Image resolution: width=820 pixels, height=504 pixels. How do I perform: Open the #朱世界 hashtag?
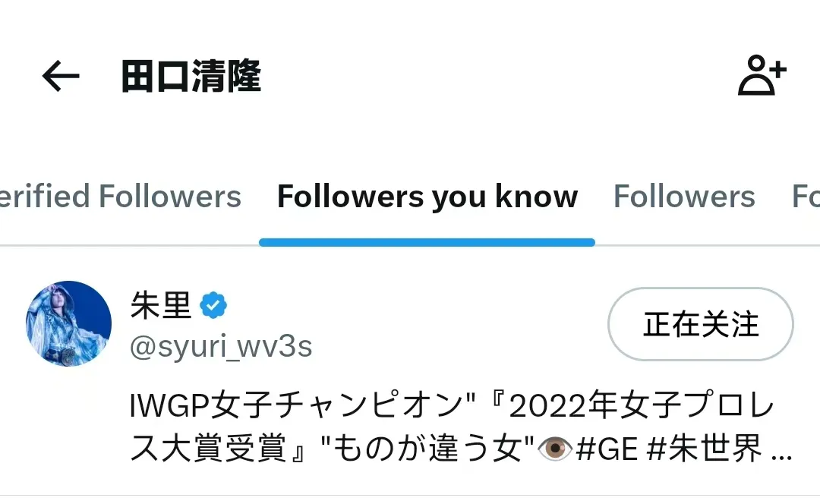[x=705, y=449]
